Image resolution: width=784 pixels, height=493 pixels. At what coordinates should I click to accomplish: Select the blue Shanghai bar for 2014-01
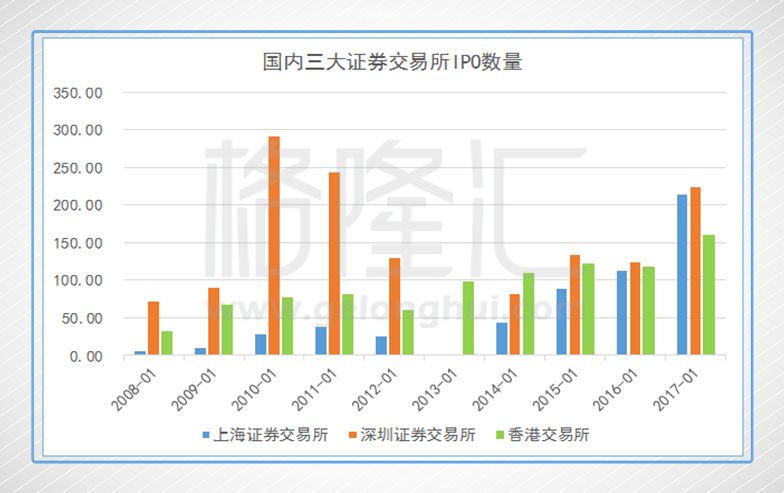click(502, 339)
